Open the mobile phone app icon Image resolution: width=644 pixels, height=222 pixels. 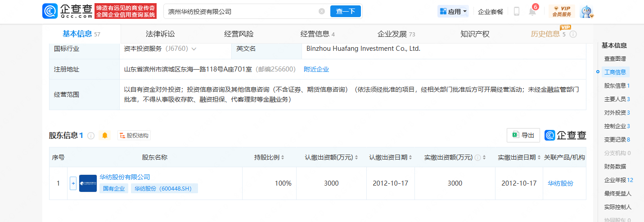pos(516,12)
